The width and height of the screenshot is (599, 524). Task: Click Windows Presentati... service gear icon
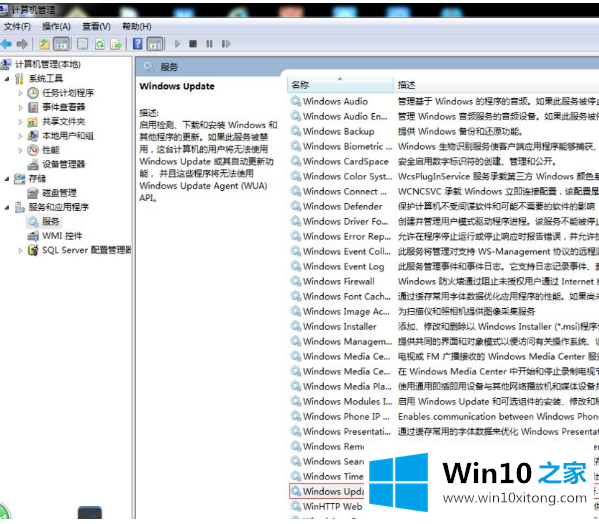point(296,431)
